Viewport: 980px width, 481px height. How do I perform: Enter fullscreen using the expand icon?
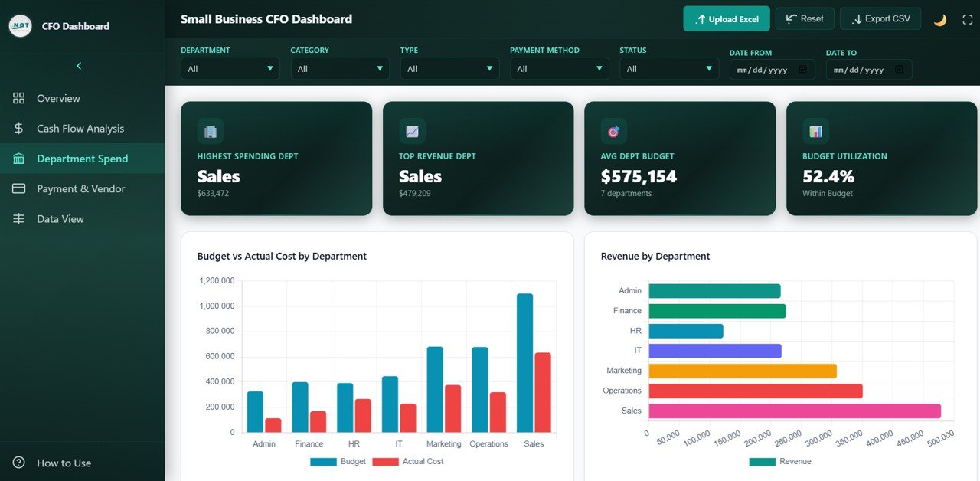tap(967, 20)
